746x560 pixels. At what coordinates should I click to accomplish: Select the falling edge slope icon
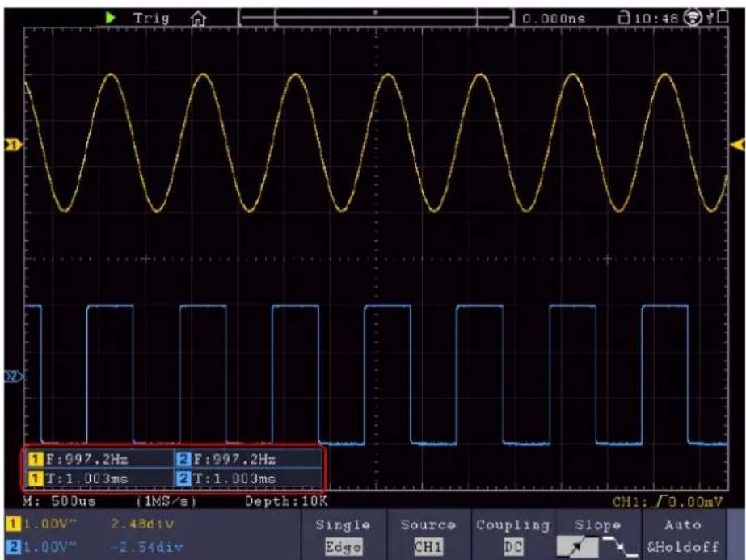point(619,547)
